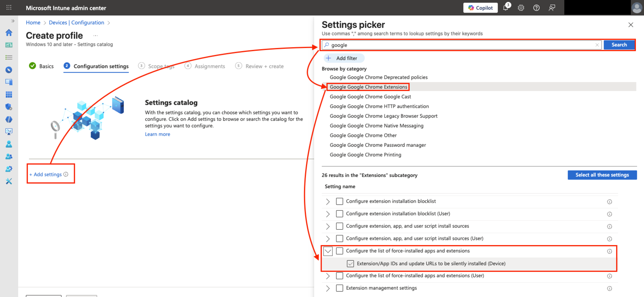Open Google Chrome Other category
This screenshot has height=297, width=644.
[363, 135]
